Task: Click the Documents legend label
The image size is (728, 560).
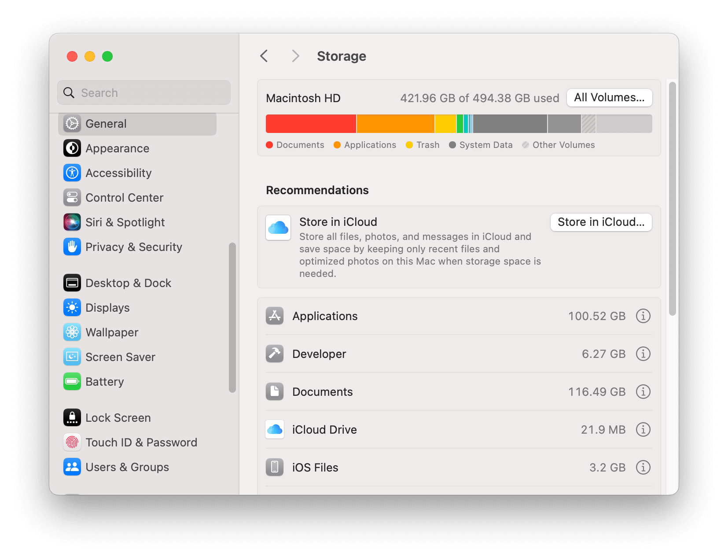Action: (300, 145)
